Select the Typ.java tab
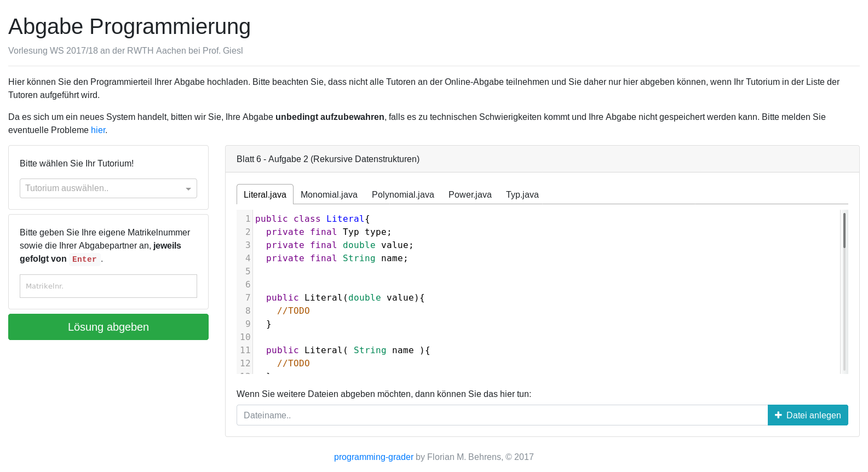Image resolution: width=868 pixels, height=472 pixels. pos(522,194)
